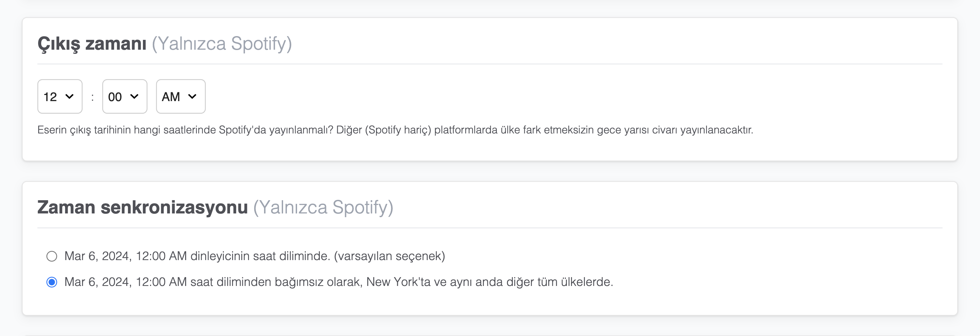Open the minutes dropdown showing 00
This screenshot has width=980, height=336.
click(125, 96)
